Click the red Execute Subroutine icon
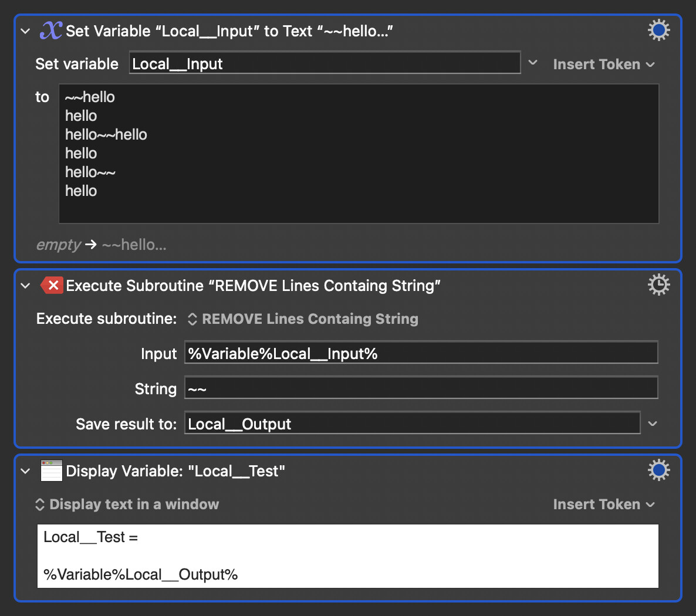The height and width of the screenshot is (616, 696). pyautogui.click(x=52, y=285)
